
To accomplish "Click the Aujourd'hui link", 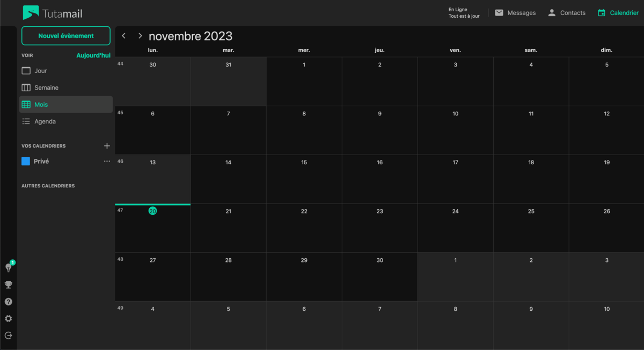I will pos(93,55).
